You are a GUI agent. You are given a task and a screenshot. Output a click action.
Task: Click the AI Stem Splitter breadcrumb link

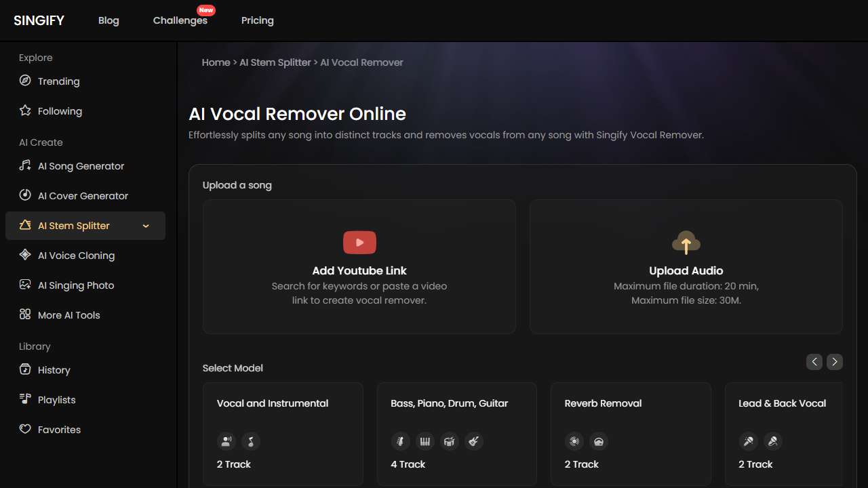(275, 62)
